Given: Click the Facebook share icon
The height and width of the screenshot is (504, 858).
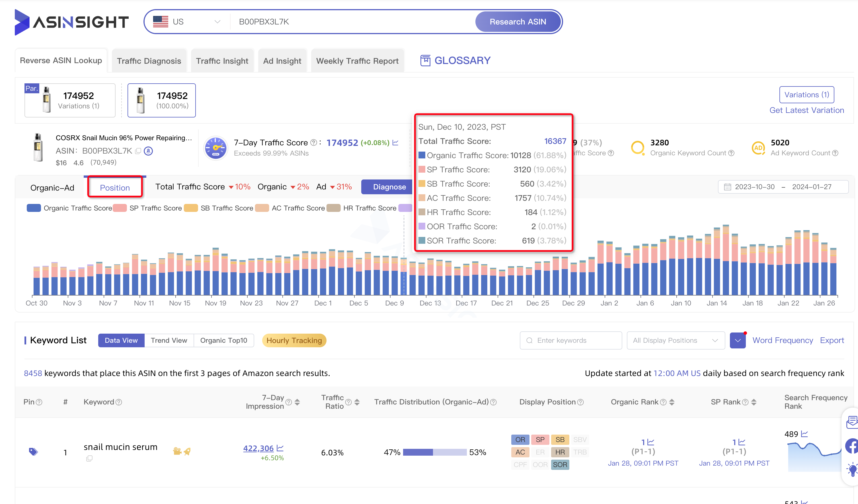Looking at the screenshot, I should click(x=852, y=446).
